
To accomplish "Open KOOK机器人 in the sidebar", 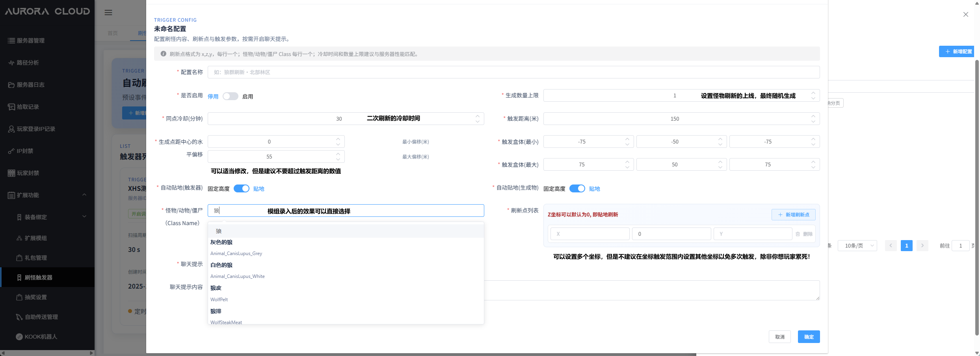I will point(41,337).
